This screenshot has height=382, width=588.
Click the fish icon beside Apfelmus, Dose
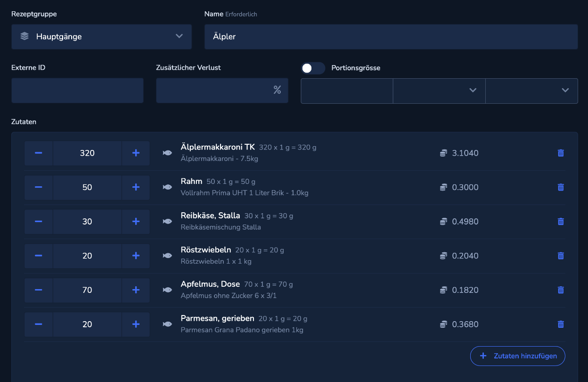(x=167, y=290)
